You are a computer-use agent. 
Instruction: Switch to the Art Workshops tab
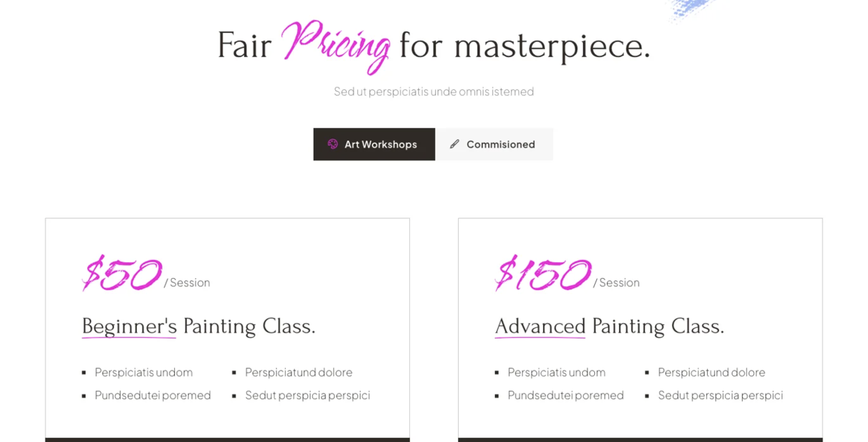coord(374,144)
